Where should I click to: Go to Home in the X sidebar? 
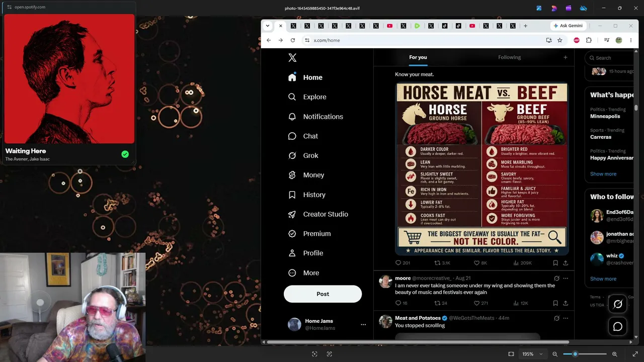(305, 77)
